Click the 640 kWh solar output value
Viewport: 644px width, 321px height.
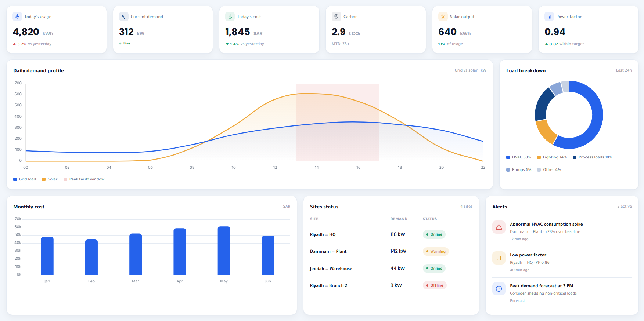click(454, 32)
